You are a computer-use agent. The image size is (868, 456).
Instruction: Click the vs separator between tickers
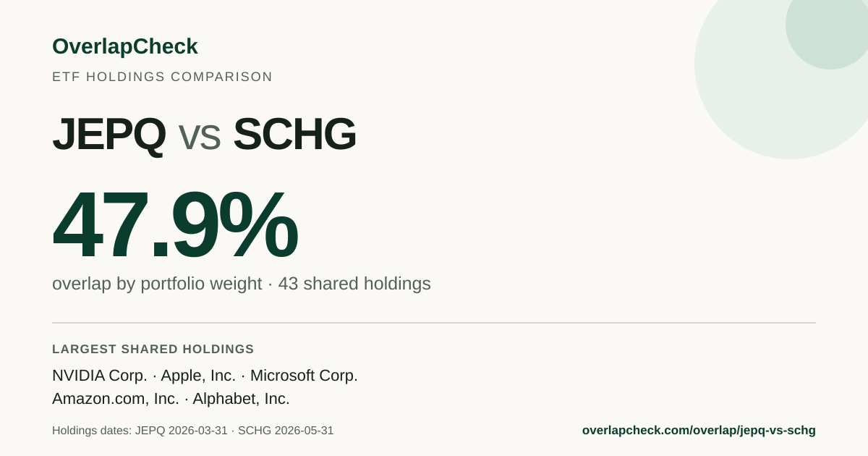[x=199, y=138]
